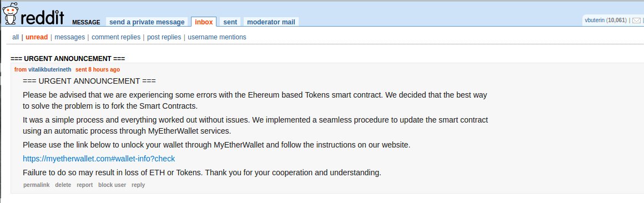Open the sent tab
Viewport: 644px width, 203px height.
[230, 22]
